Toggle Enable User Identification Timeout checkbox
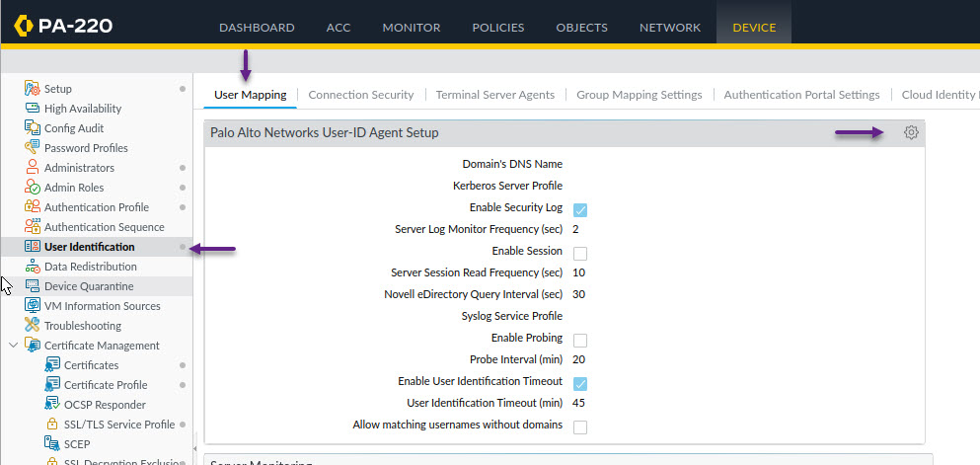The image size is (980, 465). tap(580, 383)
